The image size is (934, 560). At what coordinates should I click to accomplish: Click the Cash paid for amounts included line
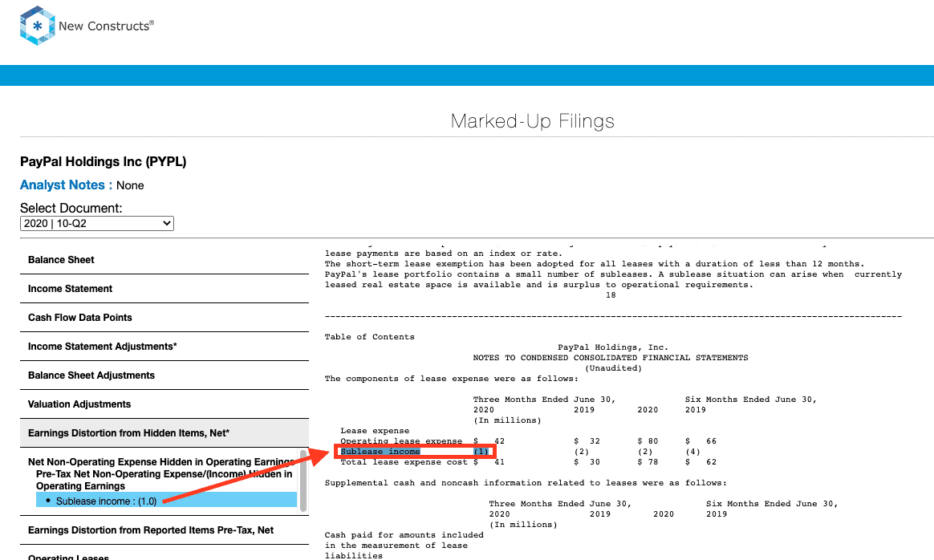click(404, 535)
